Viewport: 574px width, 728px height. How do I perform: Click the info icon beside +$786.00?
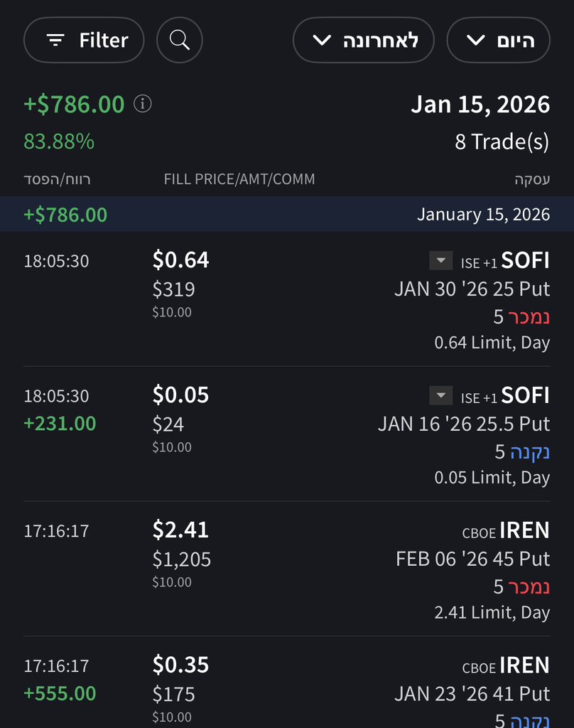[x=143, y=105]
